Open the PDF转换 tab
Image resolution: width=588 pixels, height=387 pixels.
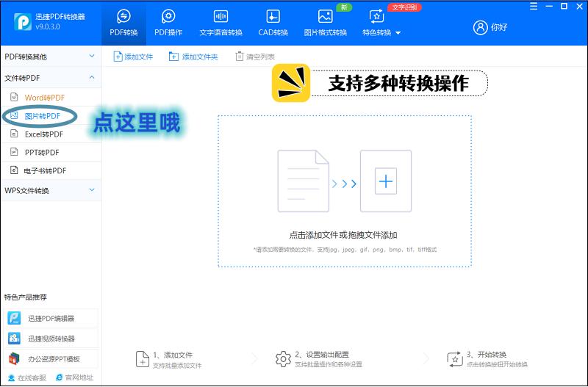click(123, 23)
